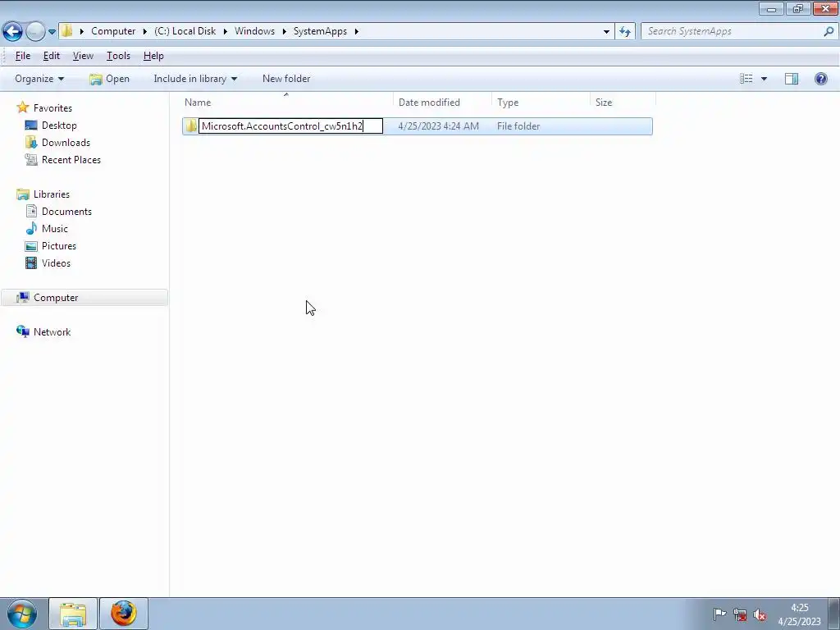840x630 pixels.
Task: Create a New folder
Action: (x=286, y=79)
